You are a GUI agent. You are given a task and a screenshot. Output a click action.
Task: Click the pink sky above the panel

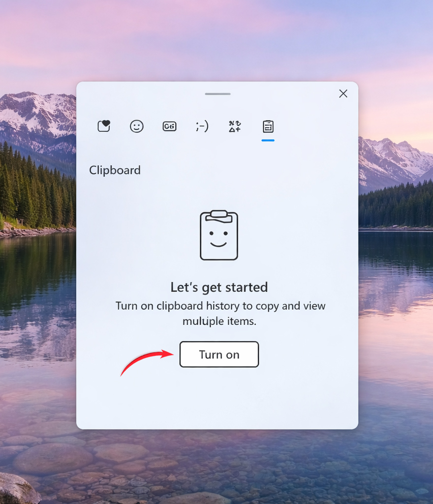tap(216, 39)
